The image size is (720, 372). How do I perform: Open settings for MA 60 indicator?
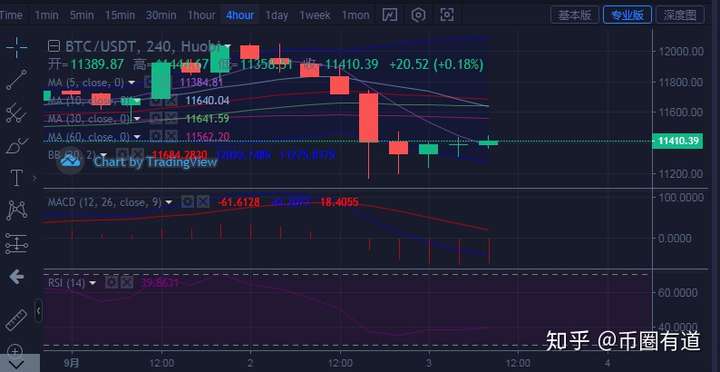tap(156, 136)
